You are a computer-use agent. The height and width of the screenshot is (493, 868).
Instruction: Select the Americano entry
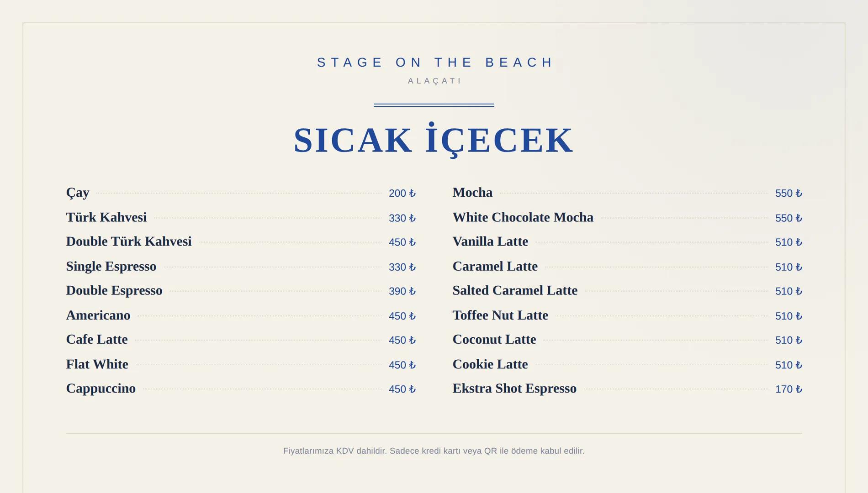(x=98, y=315)
